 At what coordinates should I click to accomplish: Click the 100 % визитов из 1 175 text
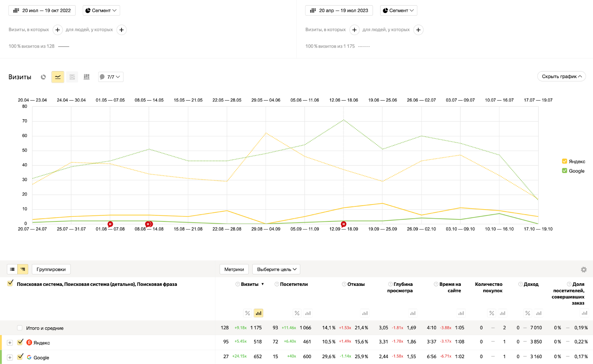pos(330,46)
